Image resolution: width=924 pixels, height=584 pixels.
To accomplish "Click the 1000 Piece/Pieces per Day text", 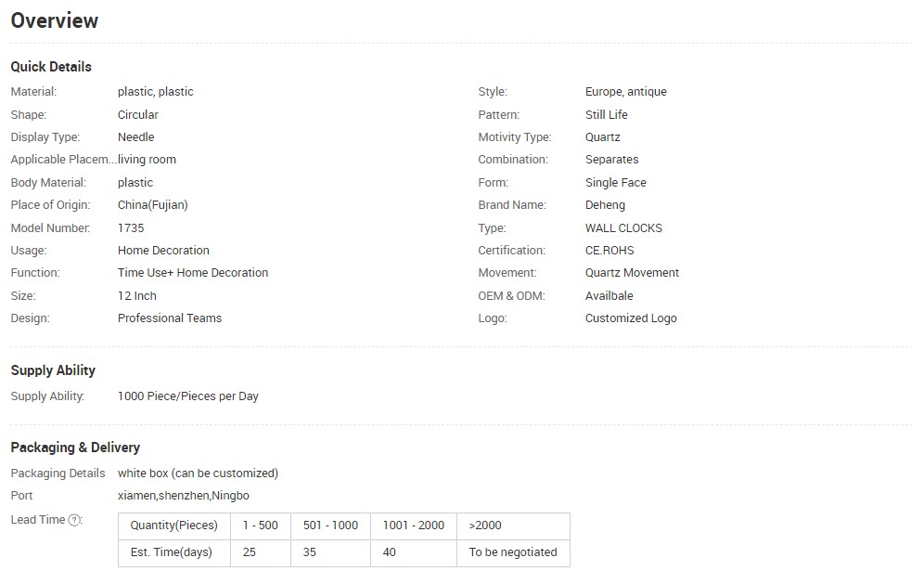I will coord(188,396).
